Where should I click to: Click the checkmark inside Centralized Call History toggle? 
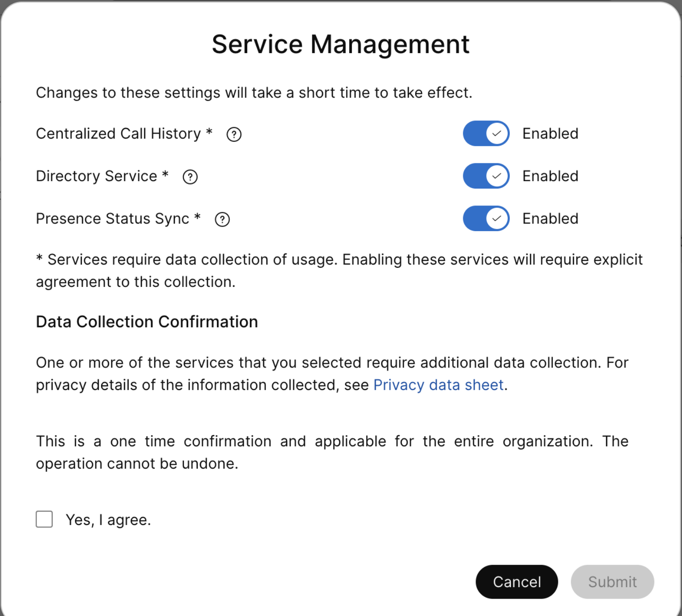(496, 133)
